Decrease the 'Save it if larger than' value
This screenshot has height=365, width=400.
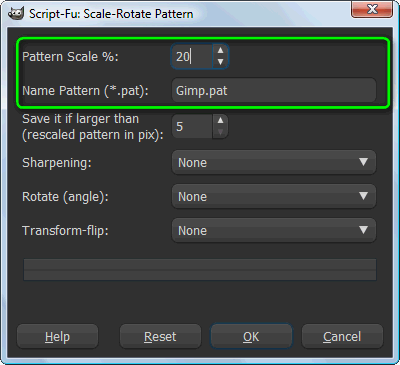click(220, 132)
